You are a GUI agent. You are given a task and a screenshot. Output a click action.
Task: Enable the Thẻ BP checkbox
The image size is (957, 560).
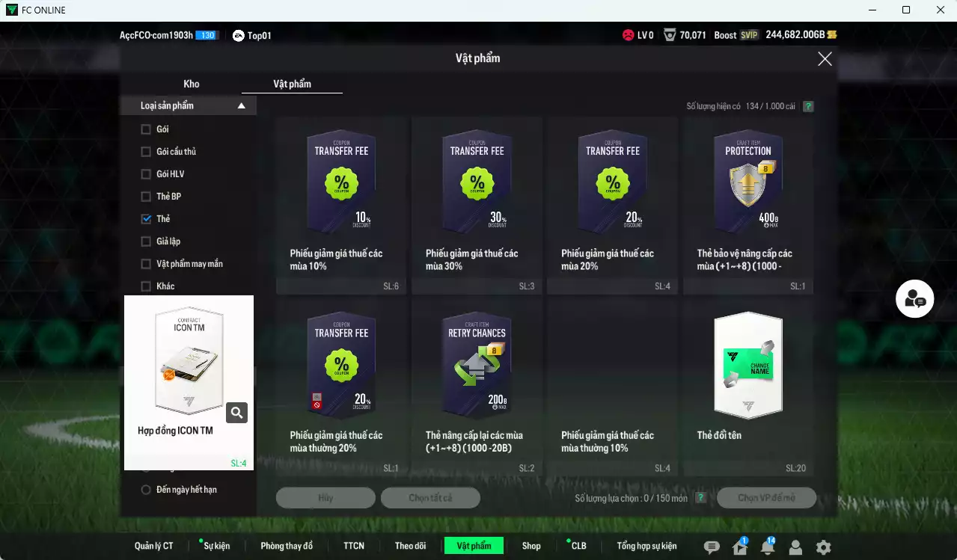146,197
